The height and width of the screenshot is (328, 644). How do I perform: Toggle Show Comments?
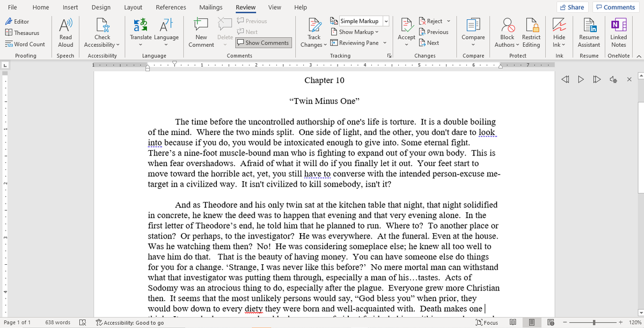click(262, 43)
